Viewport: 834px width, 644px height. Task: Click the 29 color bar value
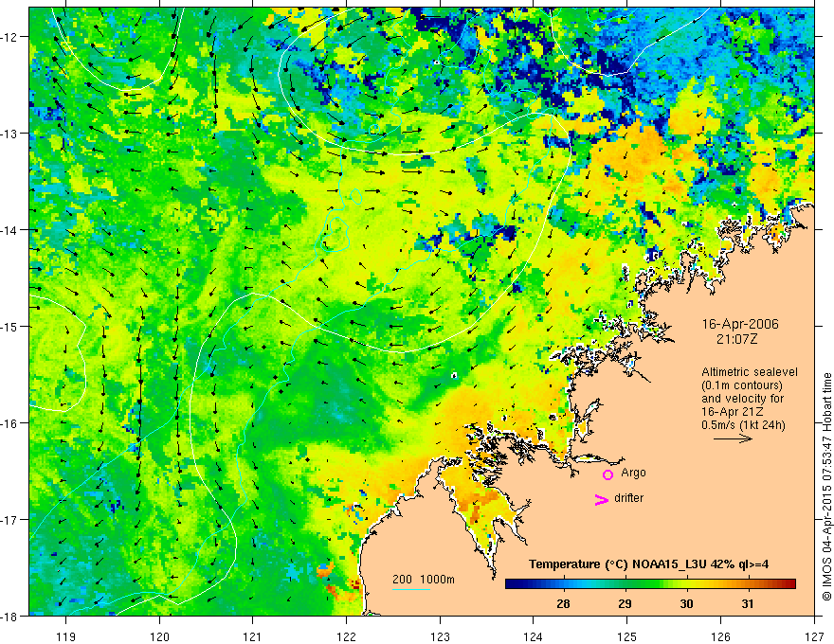[x=625, y=603]
